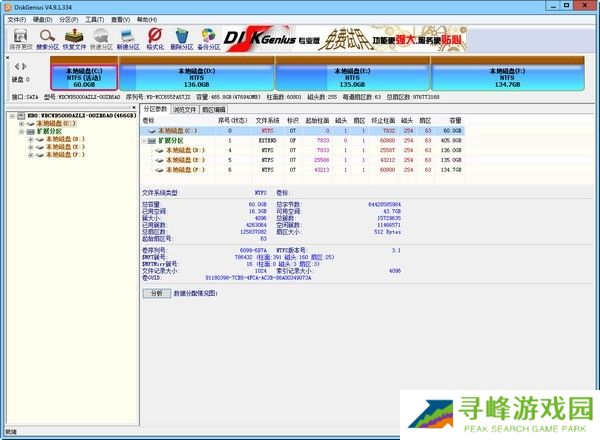This screenshot has width=600, height=440.
Task: Click the Delete Partition (删除分区) icon
Action: click(182, 37)
